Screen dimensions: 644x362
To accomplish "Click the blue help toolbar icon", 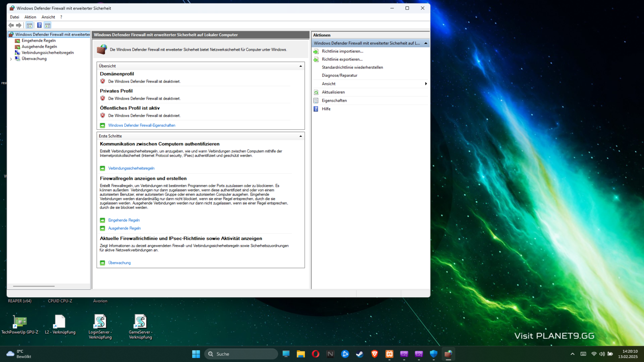I will point(39,25).
